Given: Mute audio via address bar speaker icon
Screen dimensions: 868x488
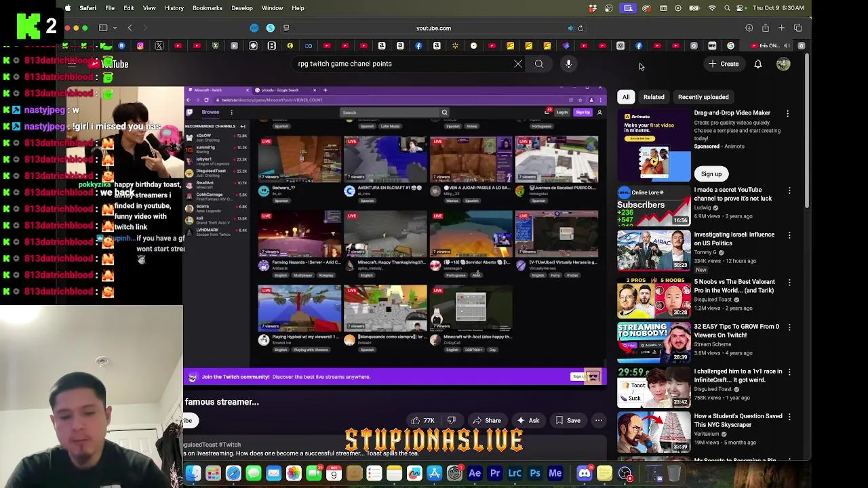Looking at the screenshot, I should click(571, 28).
